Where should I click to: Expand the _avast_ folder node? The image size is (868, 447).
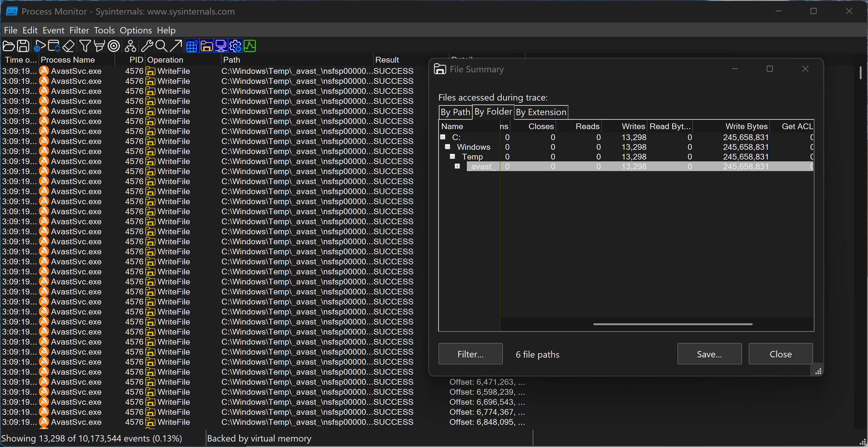click(457, 166)
